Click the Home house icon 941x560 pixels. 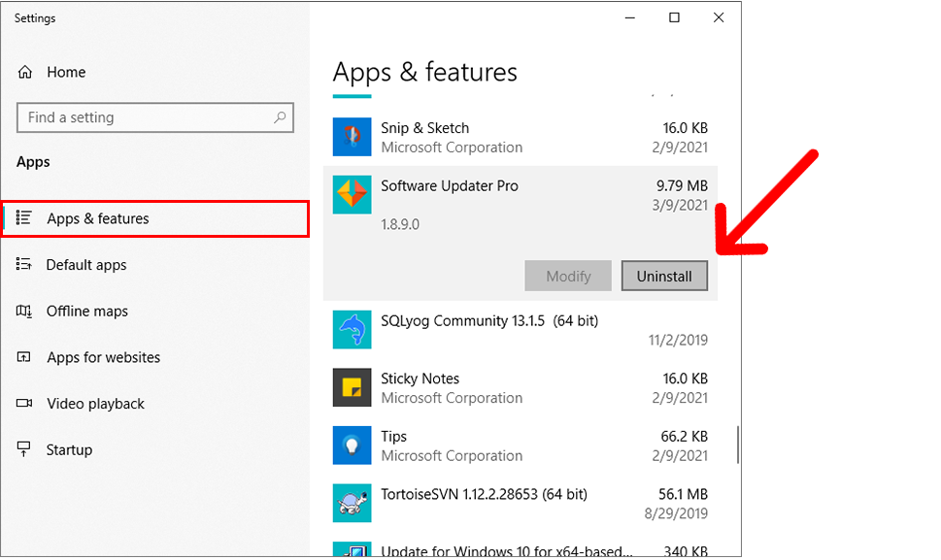pyautogui.click(x=24, y=72)
